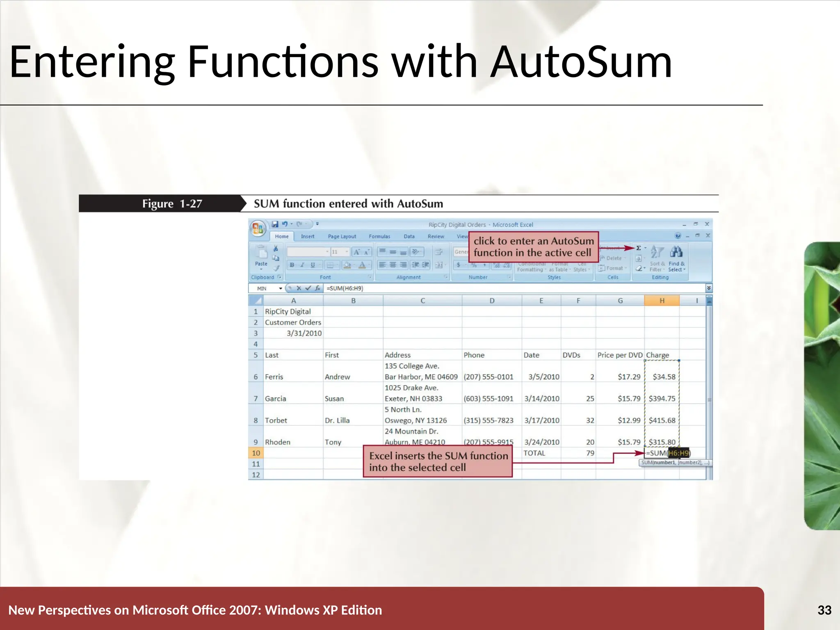Screen dimensions: 840x630
Task: Open Find & Select menu
Action: (x=677, y=258)
